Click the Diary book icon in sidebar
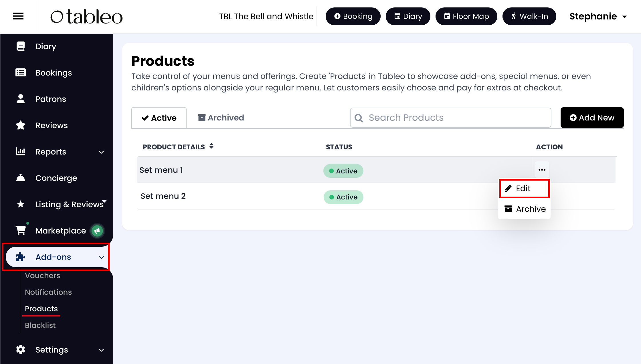This screenshot has height=364, width=641. click(21, 46)
